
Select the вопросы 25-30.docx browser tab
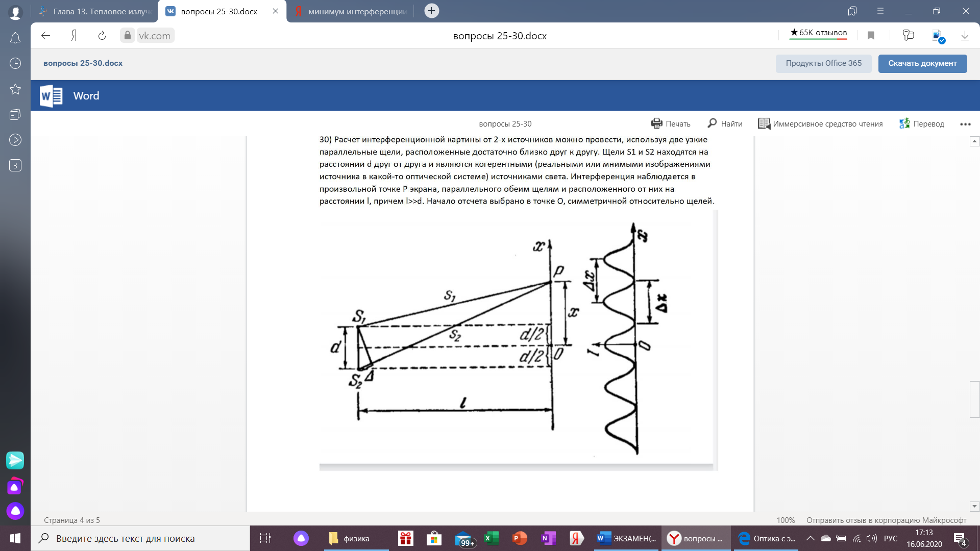click(219, 11)
